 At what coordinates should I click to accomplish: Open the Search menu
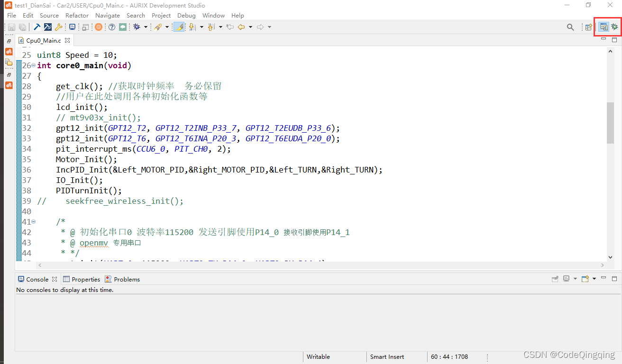[136, 16]
